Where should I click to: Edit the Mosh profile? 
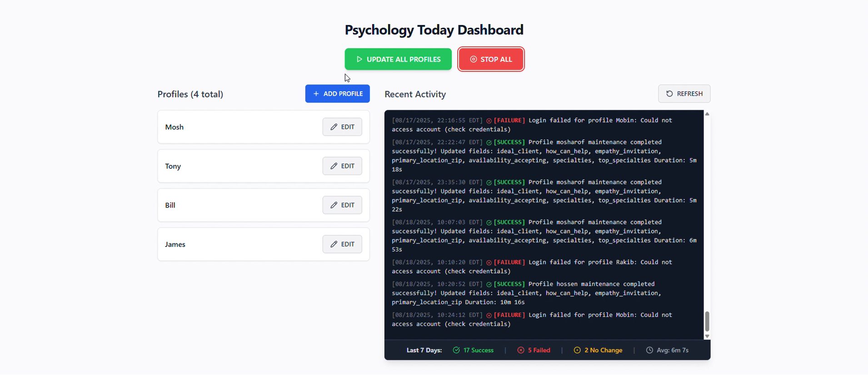(x=342, y=127)
